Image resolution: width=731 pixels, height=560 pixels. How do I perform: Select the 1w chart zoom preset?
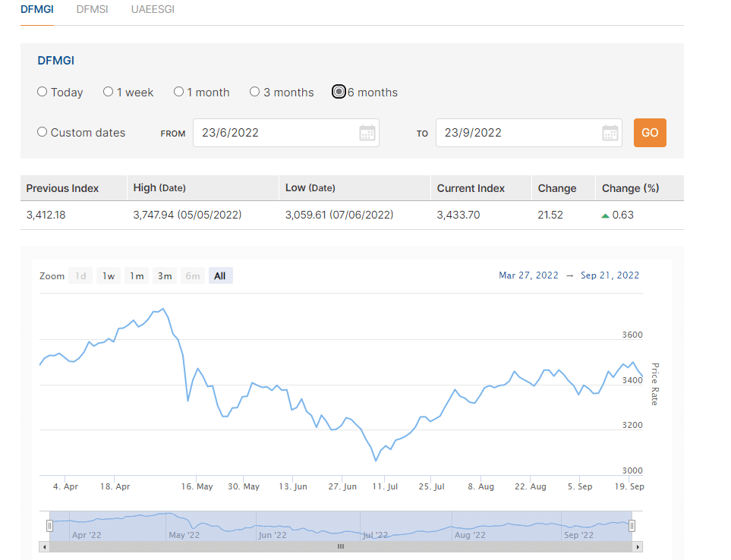click(x=108, y=275)
